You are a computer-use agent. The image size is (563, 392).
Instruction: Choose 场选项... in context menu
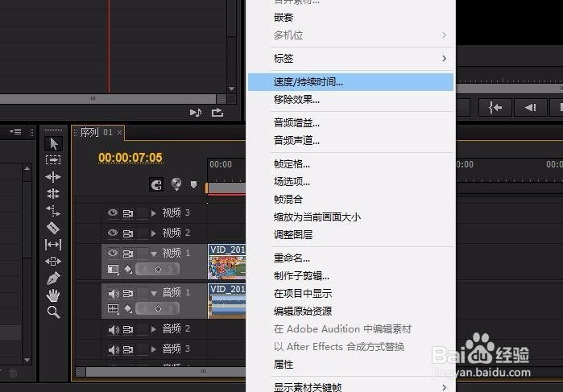point(350,182)
